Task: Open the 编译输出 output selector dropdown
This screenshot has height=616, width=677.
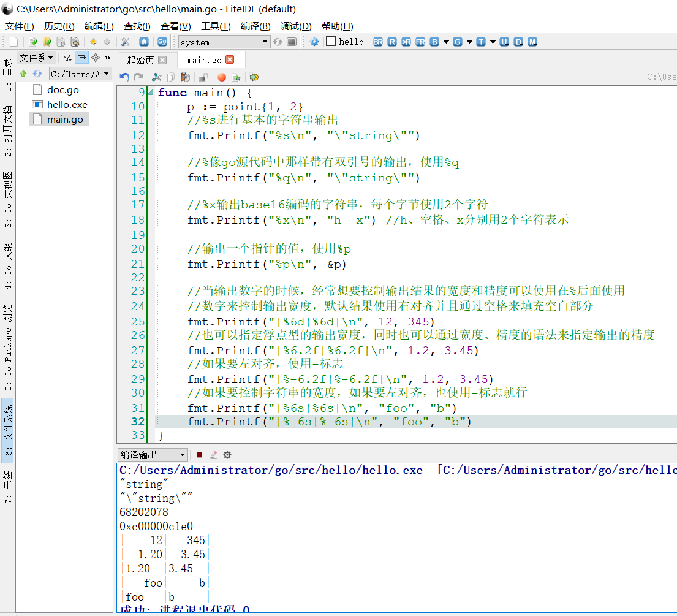Action: tap(153, 454)
